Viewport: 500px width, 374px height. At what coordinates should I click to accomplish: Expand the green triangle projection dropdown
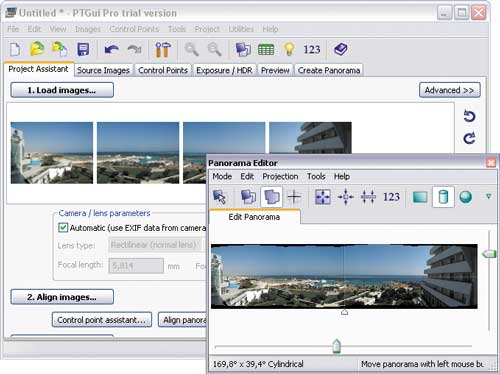[488, 197]
